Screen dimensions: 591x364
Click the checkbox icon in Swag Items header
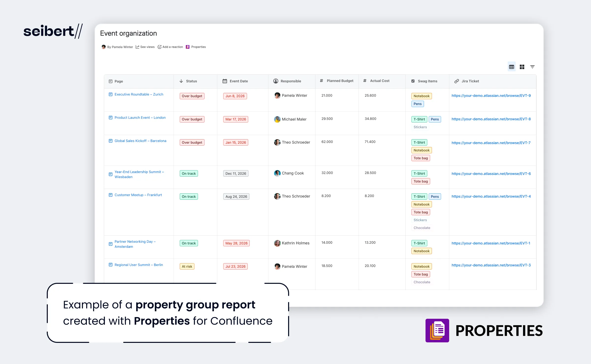(x=413, y=81)
